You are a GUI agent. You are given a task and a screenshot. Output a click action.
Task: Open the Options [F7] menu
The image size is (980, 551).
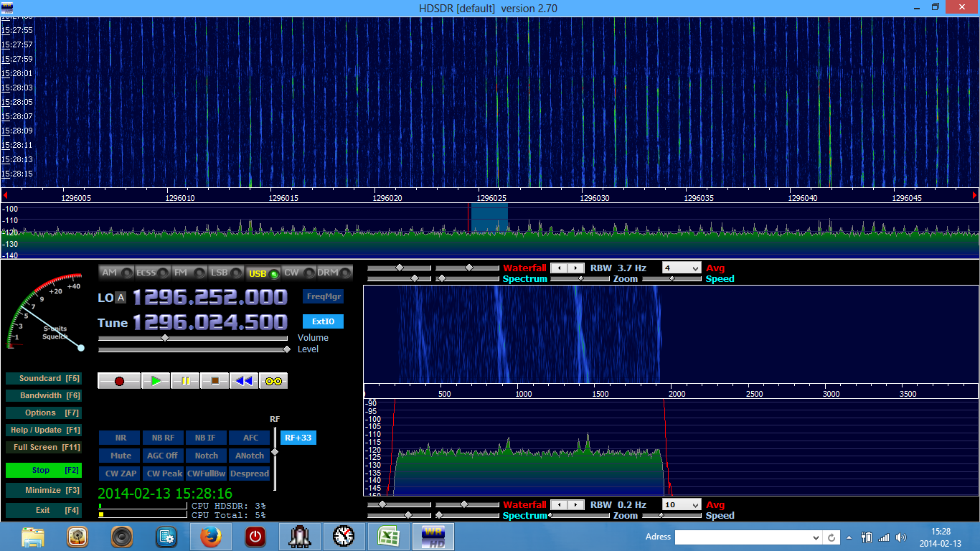tap(43, 413)
